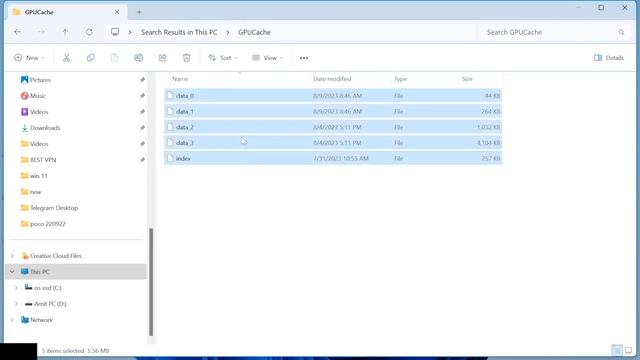This screenshot has width=640, height=360.
Task: Select the data_0 file
Action: click(x=333, y=96)
